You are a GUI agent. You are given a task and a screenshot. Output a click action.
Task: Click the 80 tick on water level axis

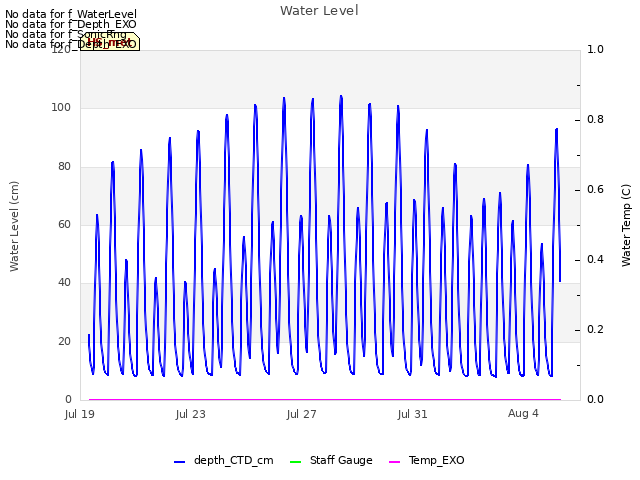click(64, 167)
